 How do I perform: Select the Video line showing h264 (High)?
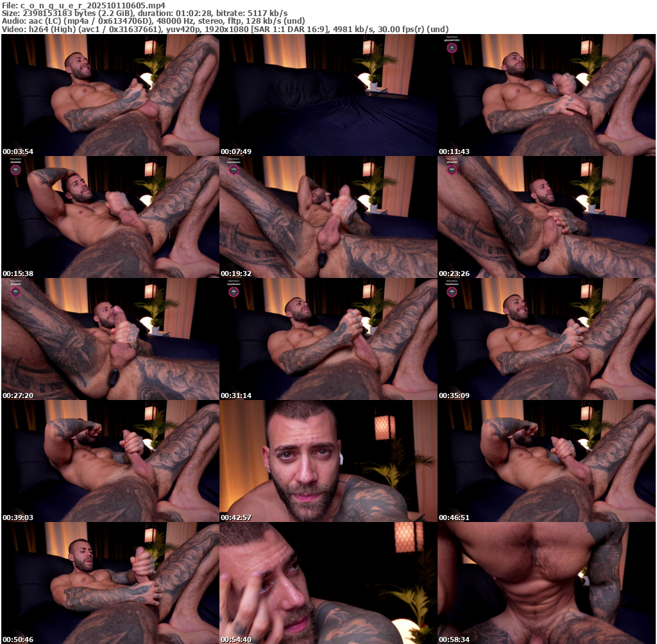pyautogui.click(x=225, y=29)
